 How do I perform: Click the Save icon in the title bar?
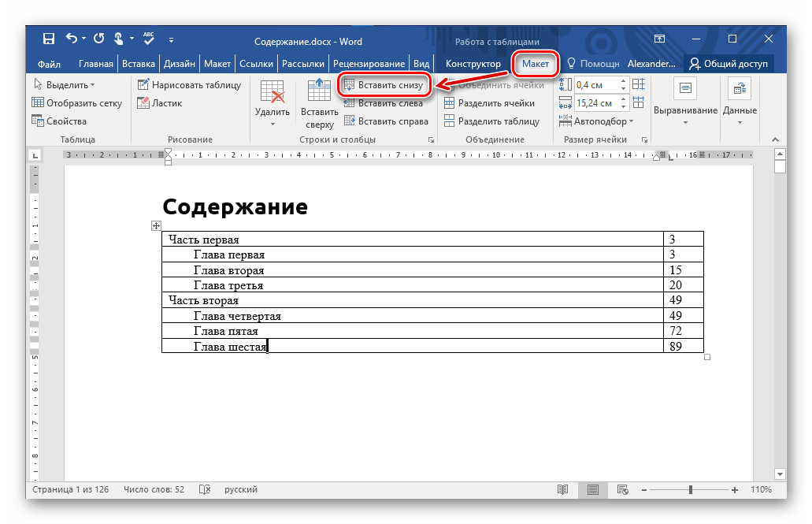(49, 39)
